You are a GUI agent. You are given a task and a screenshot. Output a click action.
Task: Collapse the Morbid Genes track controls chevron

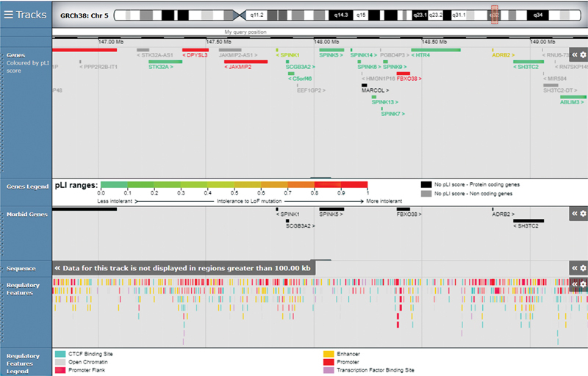tap(575, 213)
